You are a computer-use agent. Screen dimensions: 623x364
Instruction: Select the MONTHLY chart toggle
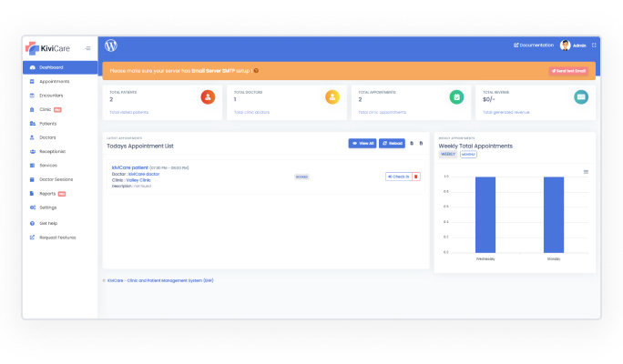click(x=468, y=155)
